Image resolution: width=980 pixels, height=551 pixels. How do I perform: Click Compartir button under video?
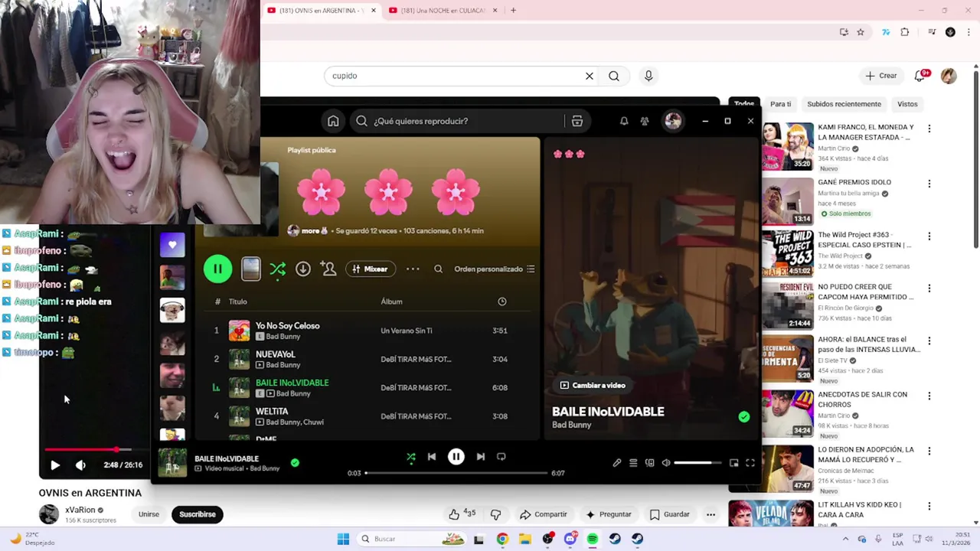543,514
